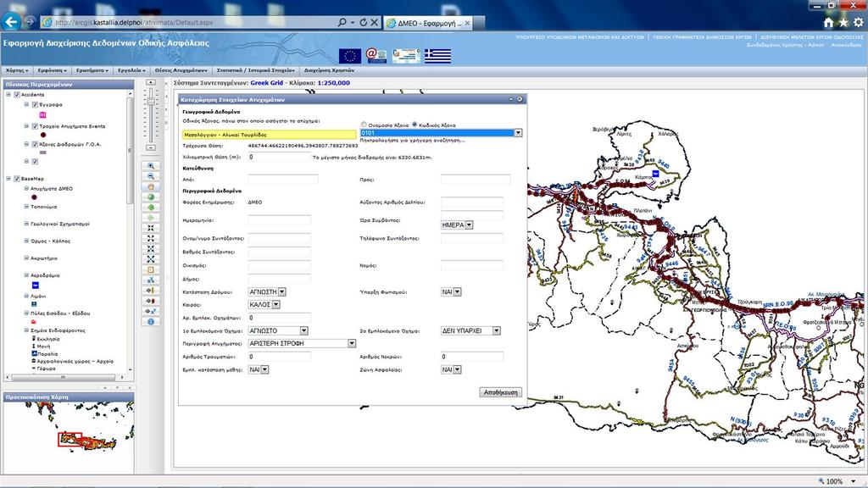Click the slider minus button at bottom
This screenshot has height=488, width=868.
click(151, 147)
